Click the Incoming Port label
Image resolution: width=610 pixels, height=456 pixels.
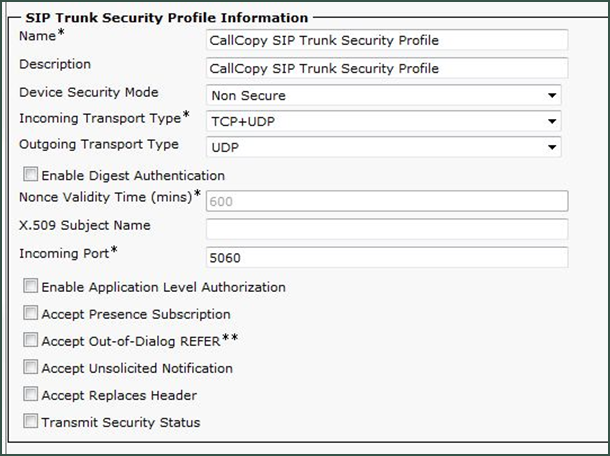pyautogui.click(x=68, y=253)
